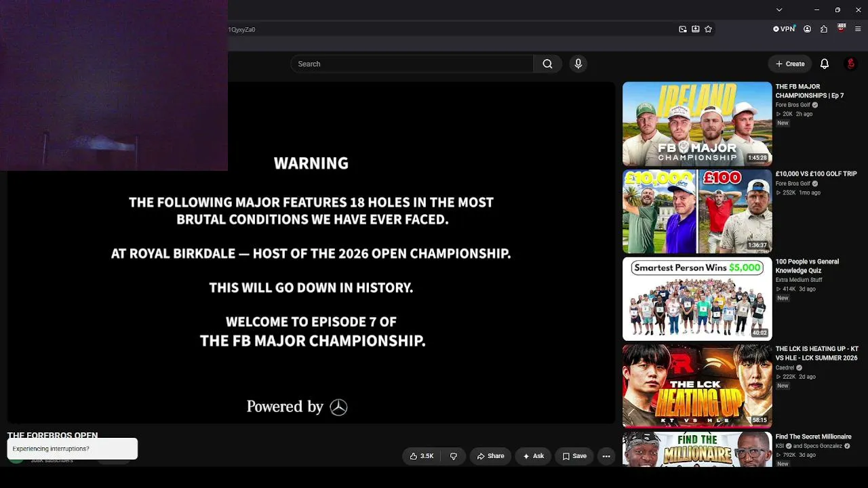Expand the tab search chevron in the title bar
868x488 pixels.
[x=779, y=9]
